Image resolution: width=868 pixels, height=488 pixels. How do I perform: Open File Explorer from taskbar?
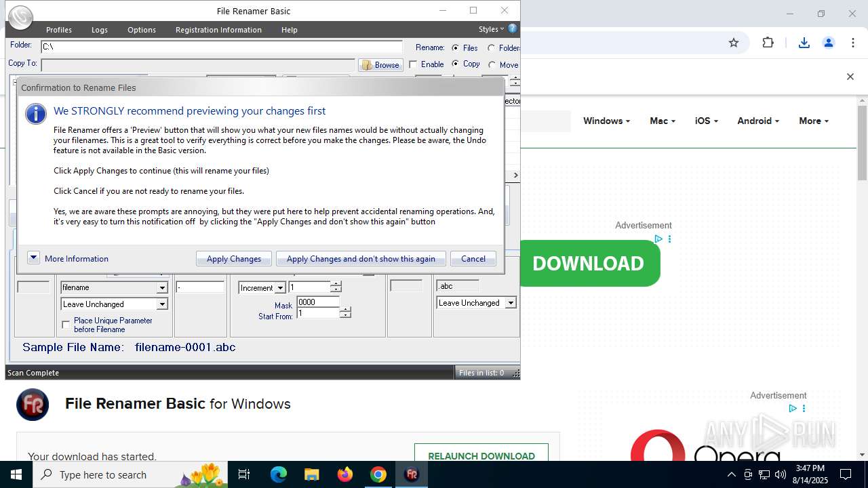311,474
